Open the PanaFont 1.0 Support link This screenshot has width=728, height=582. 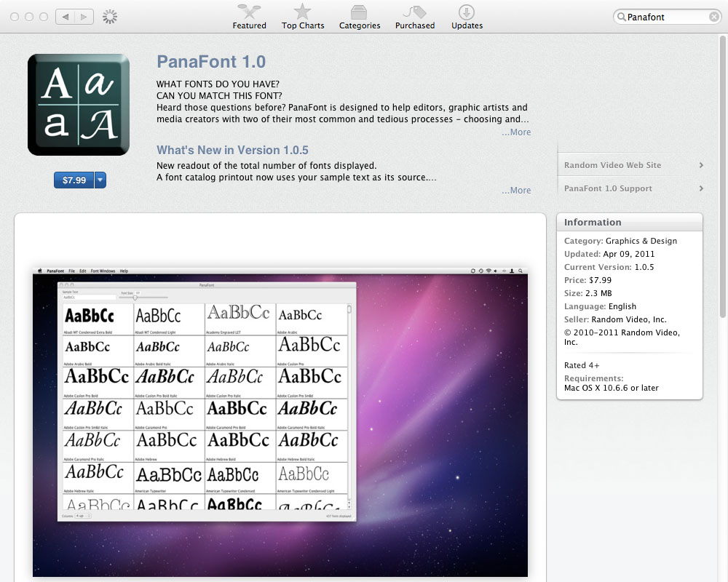[608, 188]
